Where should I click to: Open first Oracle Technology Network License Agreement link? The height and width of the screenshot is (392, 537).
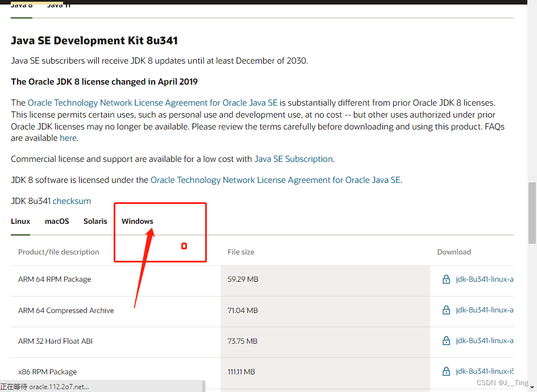[152, 103]
